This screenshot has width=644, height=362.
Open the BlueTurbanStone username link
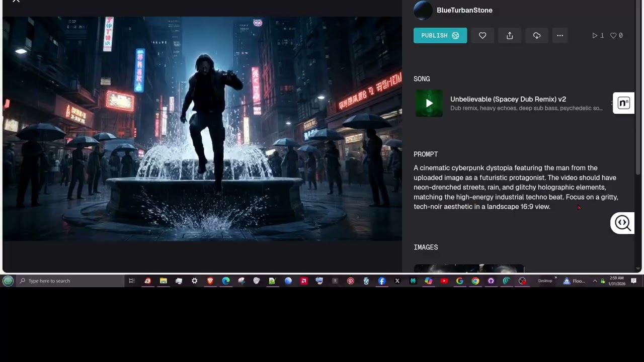(464, 10)
